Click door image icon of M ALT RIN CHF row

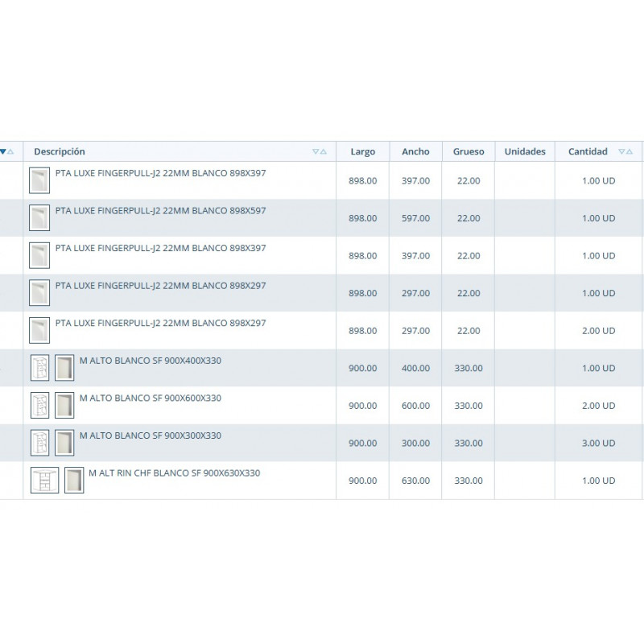[x=74, y=481]
